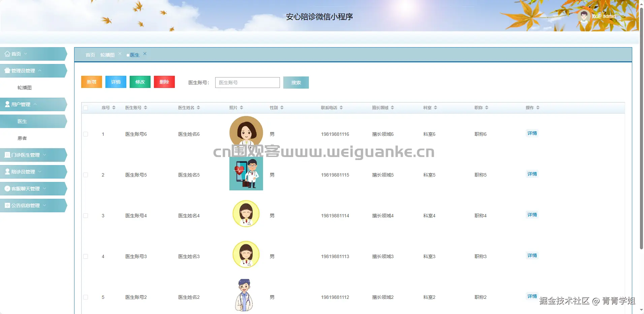Click the 用户管理 user icon

pos(7,104)
